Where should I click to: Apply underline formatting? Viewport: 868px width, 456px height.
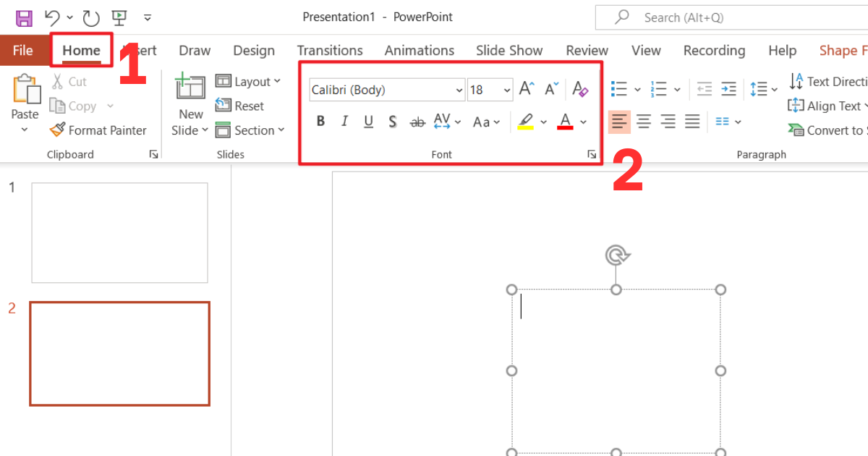pyautogui.click(x=368, y=121)
